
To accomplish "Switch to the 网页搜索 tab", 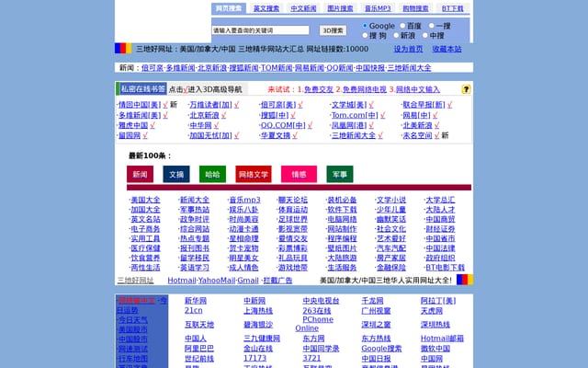I will [229, 8].
